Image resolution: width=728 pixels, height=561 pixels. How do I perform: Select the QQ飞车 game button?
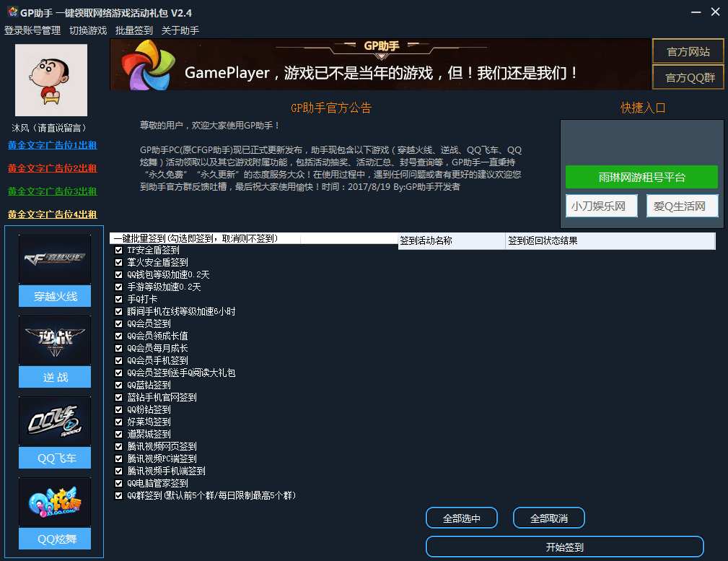[x=55, y=458]
